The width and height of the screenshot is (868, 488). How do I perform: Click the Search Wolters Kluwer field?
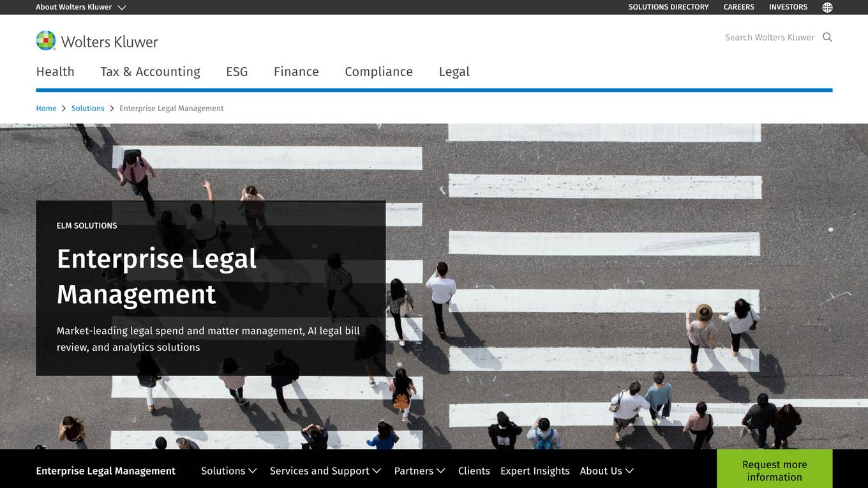coord(770,37)
